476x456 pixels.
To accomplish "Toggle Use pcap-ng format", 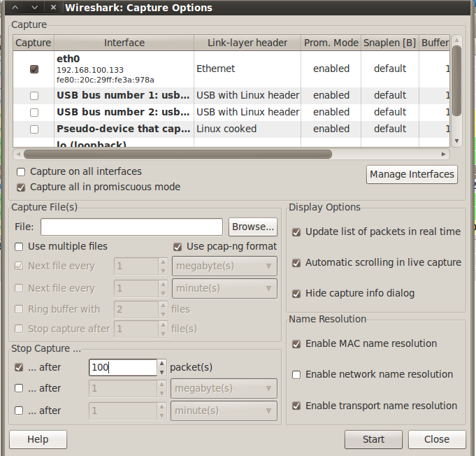I will [x=178, y=247].
